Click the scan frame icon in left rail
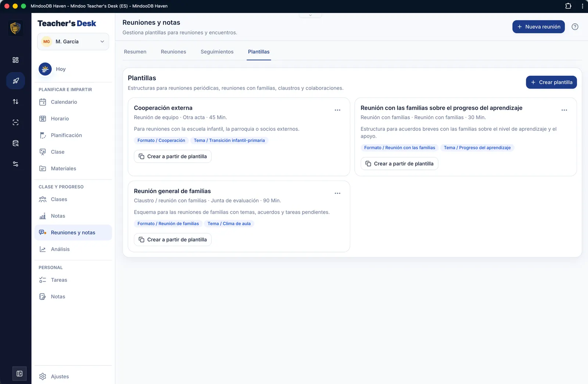The width and height of the screenshot is (588, 384). (15, 122)
